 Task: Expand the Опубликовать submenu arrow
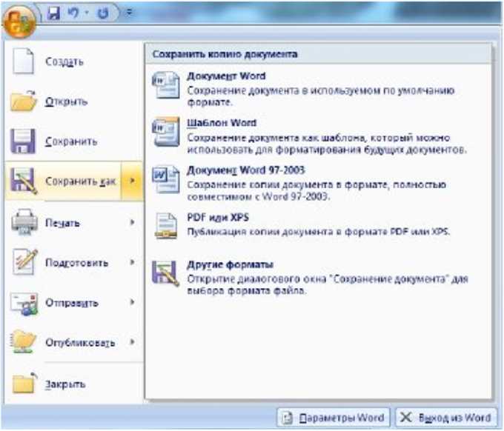pyautogui.click(x=132, y=342)
